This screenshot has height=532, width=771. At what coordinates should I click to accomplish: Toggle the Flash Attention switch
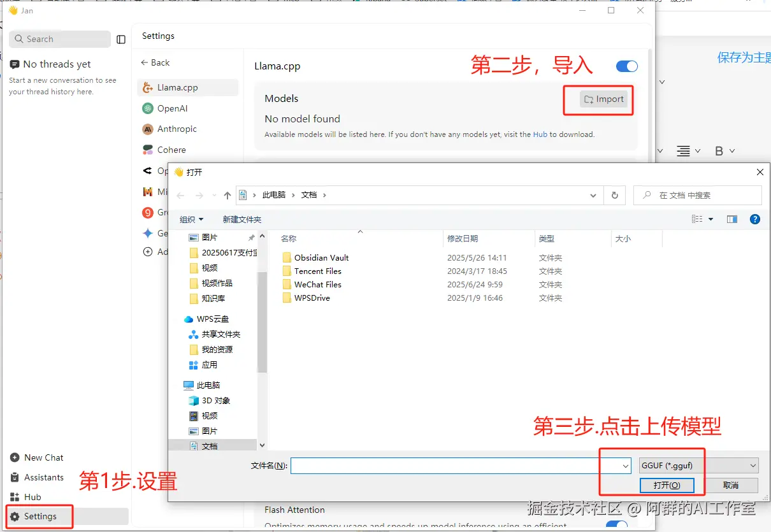point(617,525)
